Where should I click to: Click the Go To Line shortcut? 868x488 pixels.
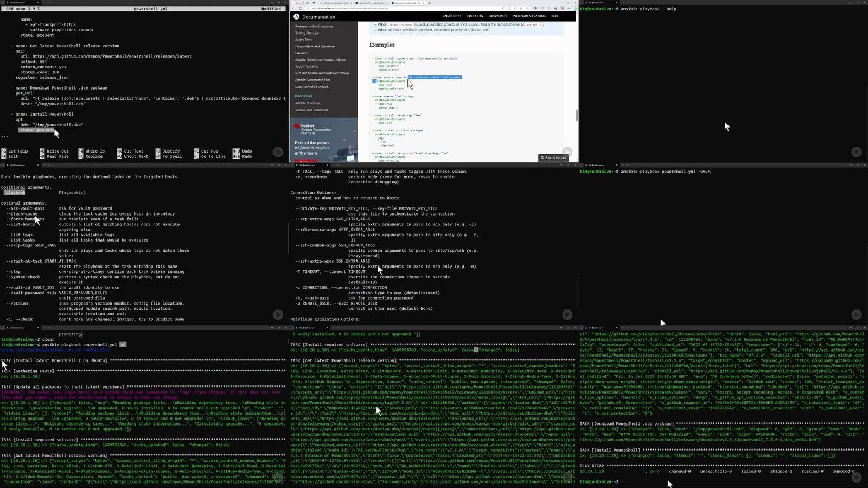(x=209, y=156)
